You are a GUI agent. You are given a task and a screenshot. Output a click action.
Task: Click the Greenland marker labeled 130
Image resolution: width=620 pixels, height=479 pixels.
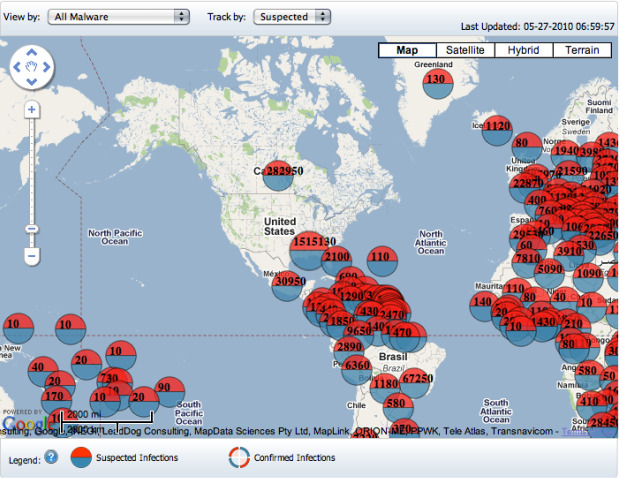(x=435, y=79)
